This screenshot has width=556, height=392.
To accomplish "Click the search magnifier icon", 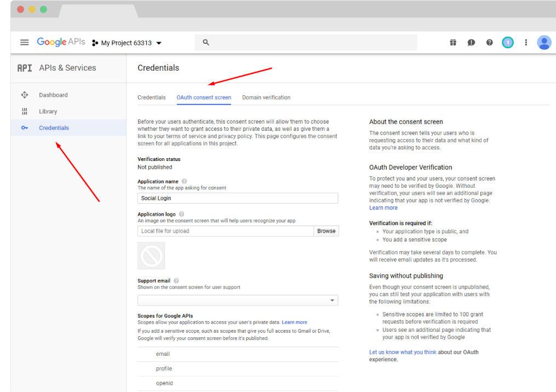I will [206, 43].
